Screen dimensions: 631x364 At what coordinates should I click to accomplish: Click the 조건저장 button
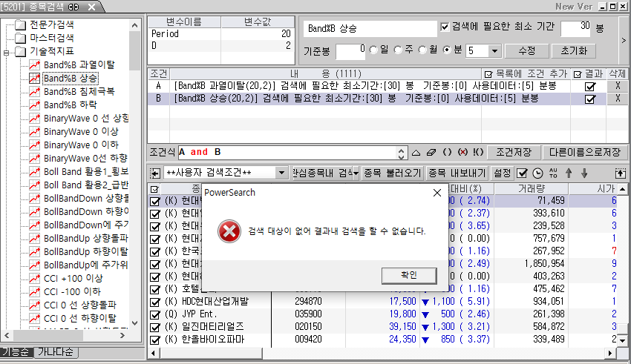[x=514, y=152]
